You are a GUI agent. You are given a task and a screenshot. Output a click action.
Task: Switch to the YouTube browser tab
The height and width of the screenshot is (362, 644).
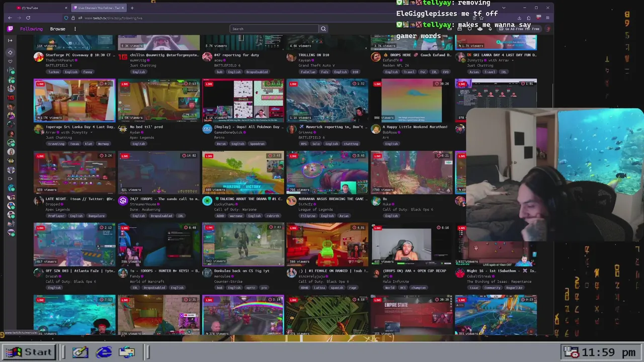[40, 8]
